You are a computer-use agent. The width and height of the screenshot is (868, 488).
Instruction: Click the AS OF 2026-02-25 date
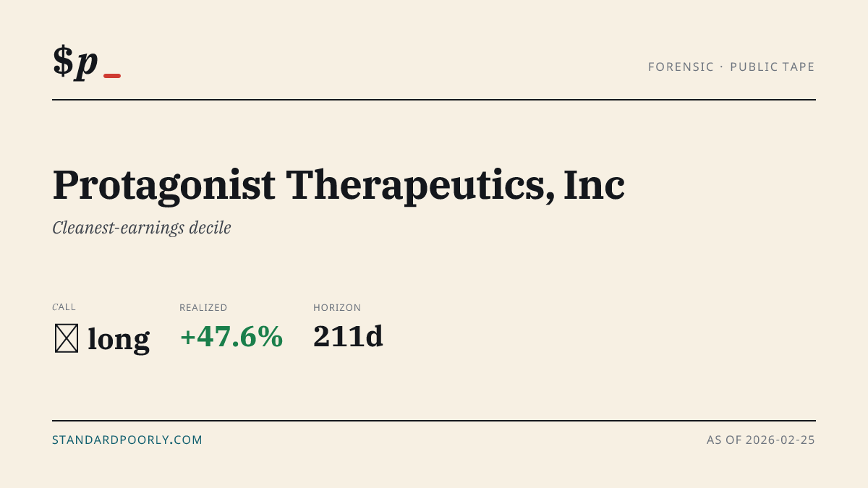click(x=761, y=440)
